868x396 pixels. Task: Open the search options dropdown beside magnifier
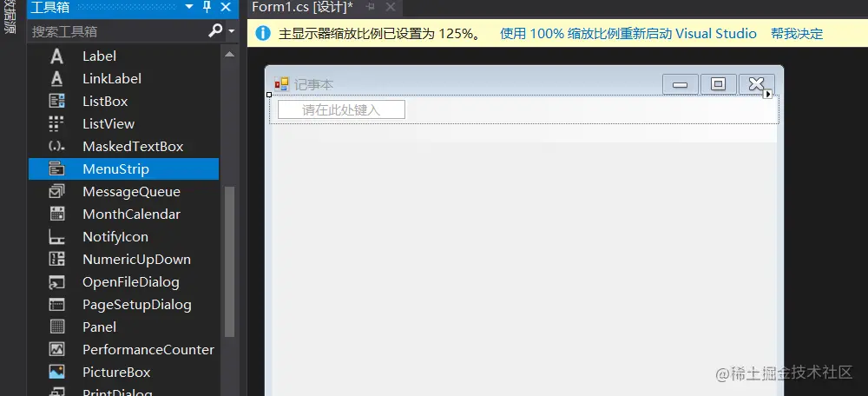[x=232, y=31]
